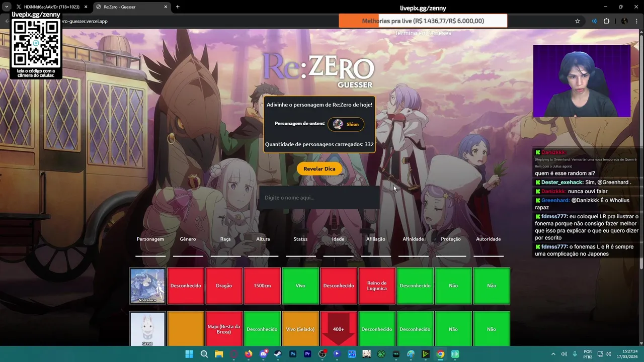Click the Raça column header

click(225, 239)
